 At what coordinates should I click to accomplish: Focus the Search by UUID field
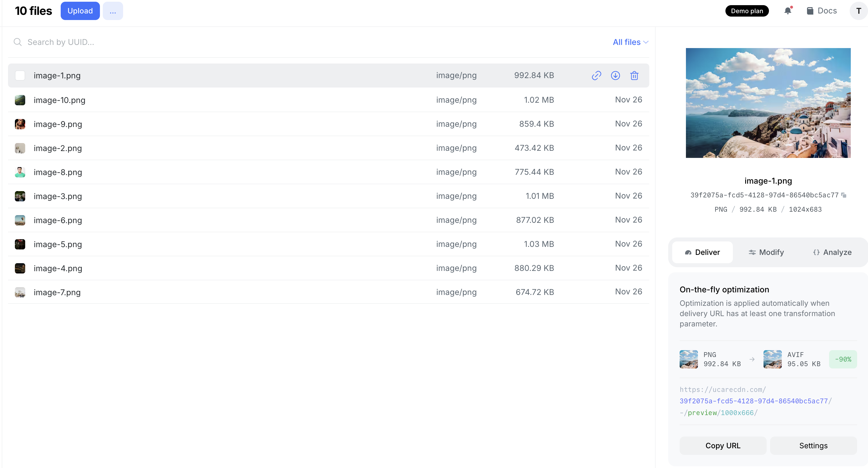pos(202,42)
